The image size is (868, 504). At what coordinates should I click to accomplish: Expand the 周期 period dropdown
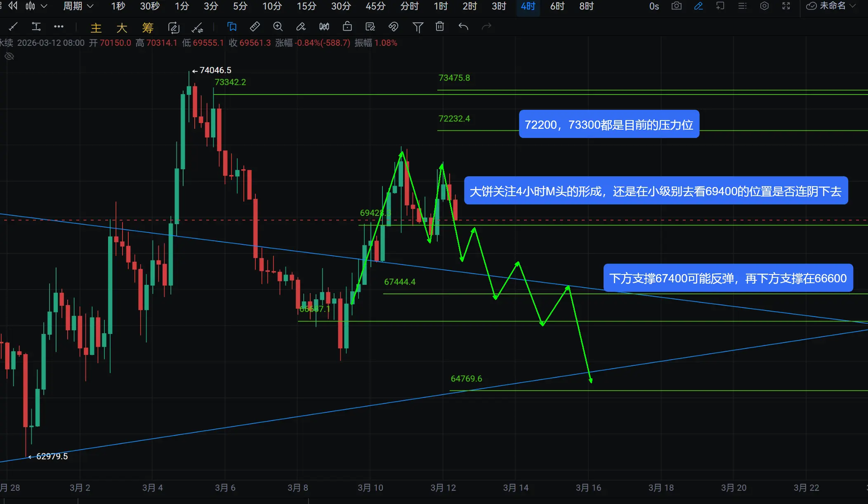point(78,6)
